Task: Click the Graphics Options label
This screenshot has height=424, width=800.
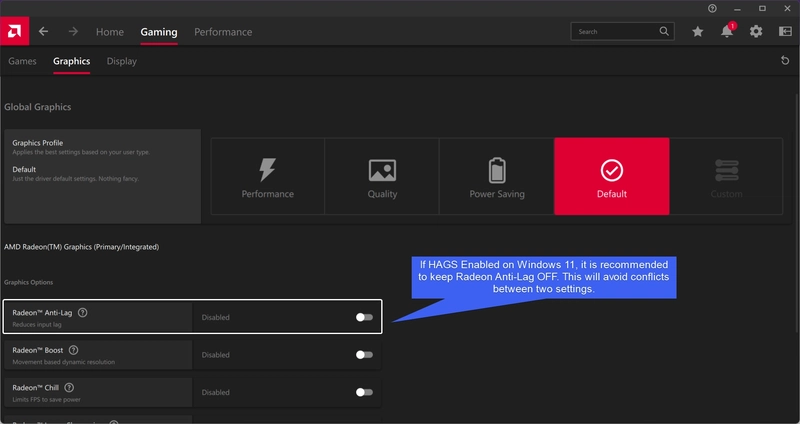Action: coord(29,282)
